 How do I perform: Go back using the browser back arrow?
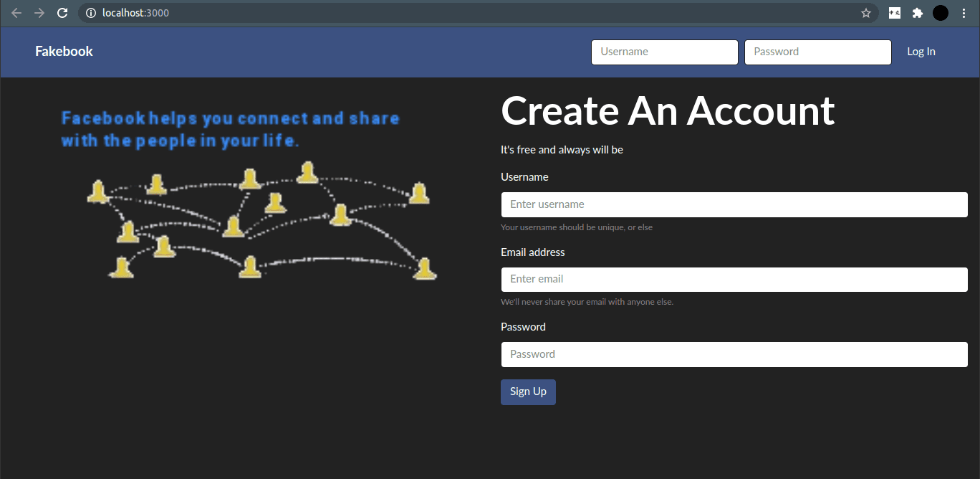click(16, 13)
